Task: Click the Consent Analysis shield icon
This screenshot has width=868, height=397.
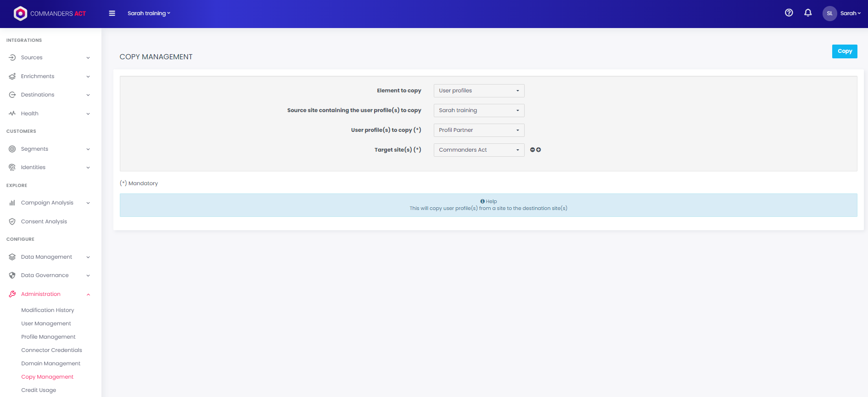Action: pyautogui.click(x=12, y=221)
